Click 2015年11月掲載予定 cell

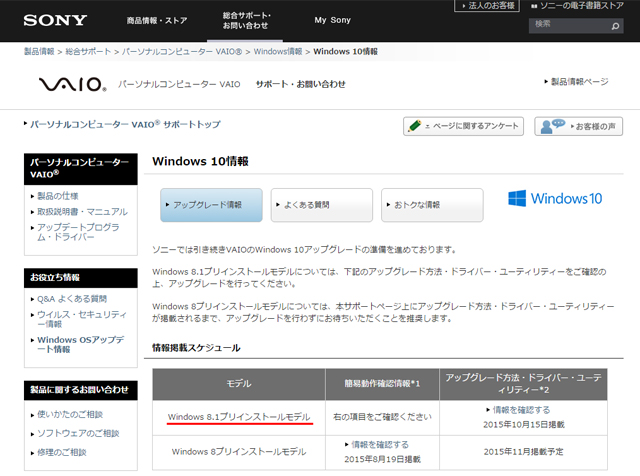(x=523, y=452)
